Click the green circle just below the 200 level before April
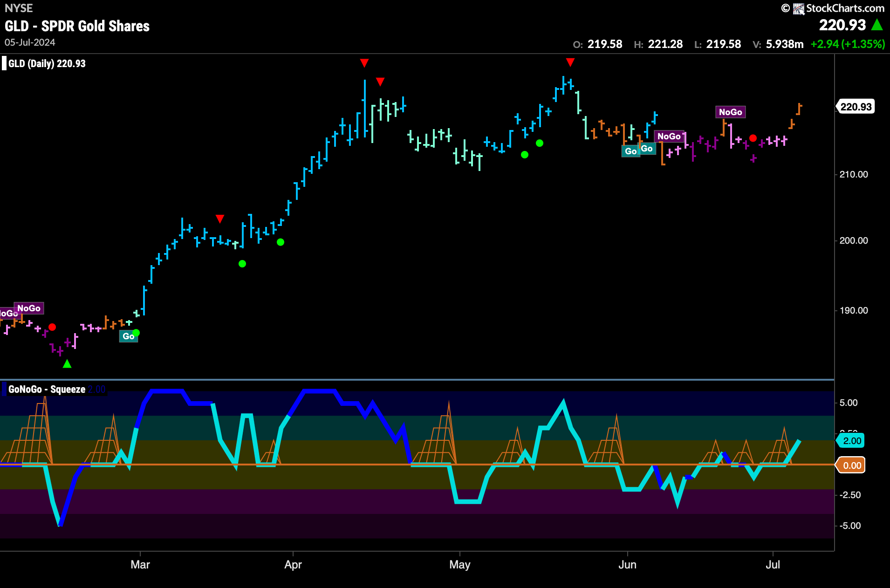This screenshot has height=588, width=890. (281, 242)
